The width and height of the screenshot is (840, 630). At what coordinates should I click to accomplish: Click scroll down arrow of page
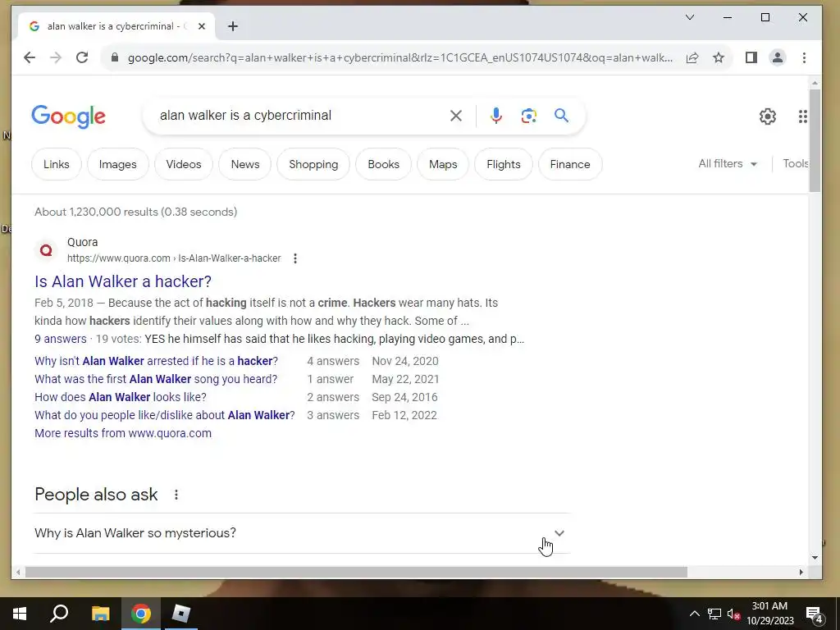[815, 558]
